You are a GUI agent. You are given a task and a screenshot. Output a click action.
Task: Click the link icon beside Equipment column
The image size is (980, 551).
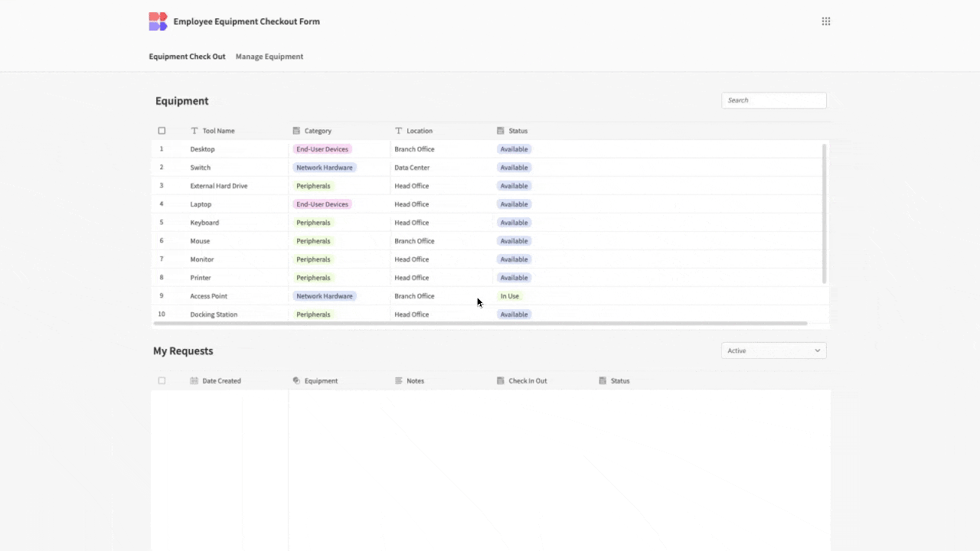(296, 380)
